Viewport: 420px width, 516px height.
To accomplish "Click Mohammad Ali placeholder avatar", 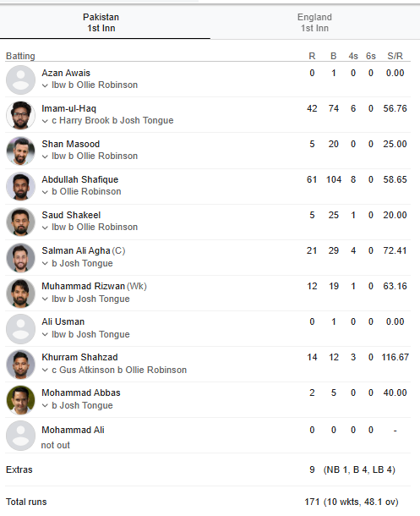I will (x=20, y=436).
